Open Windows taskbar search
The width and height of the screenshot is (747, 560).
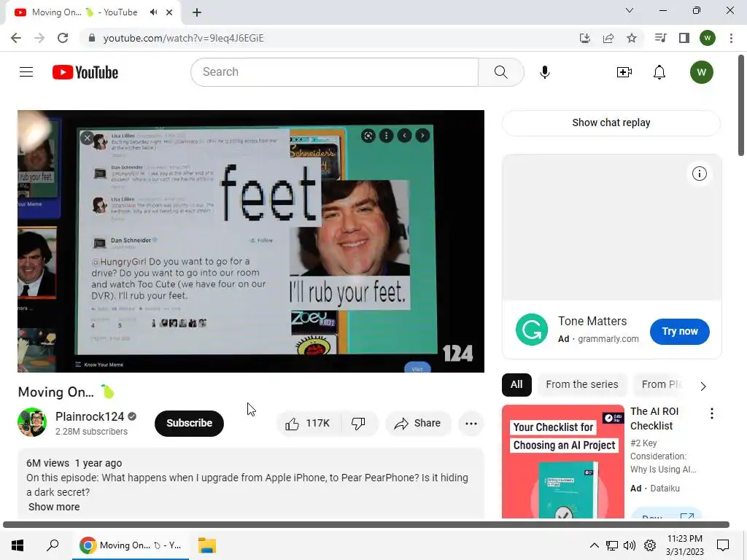[x=53, y=545]
